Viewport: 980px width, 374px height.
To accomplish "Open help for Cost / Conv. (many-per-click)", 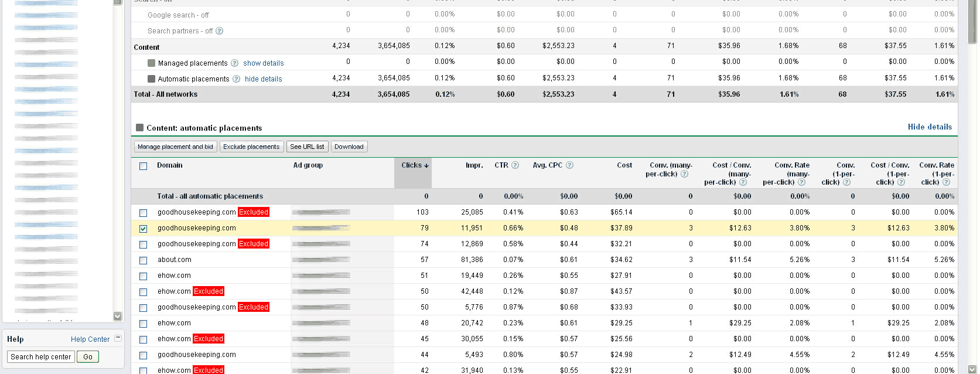I will pyautogui.click(x=743, y=182).
